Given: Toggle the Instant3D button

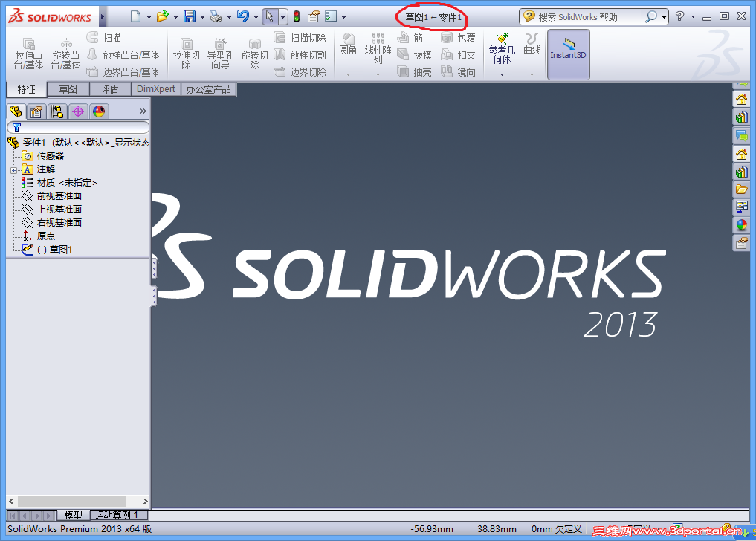Looking at the screenshot, I should coord(569,54).
